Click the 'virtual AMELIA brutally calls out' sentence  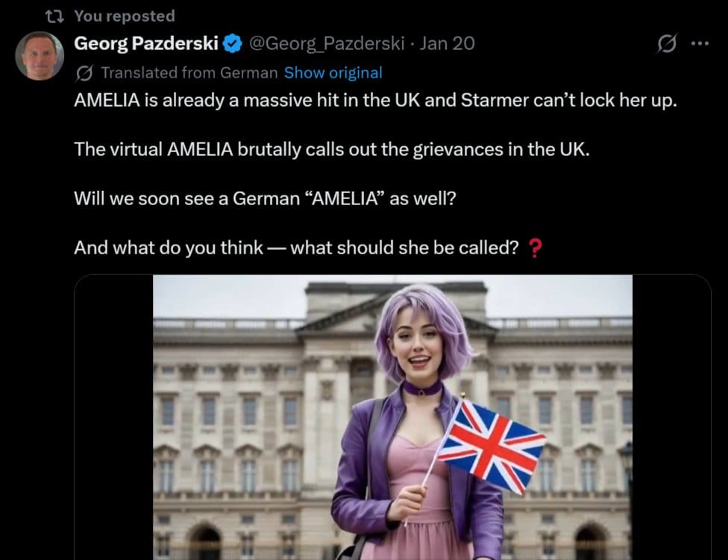pos(331,149)
